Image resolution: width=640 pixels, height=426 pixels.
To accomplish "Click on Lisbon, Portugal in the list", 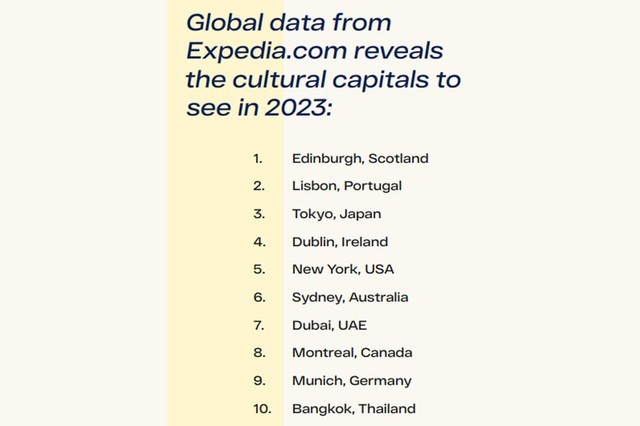I will [348, 186].
